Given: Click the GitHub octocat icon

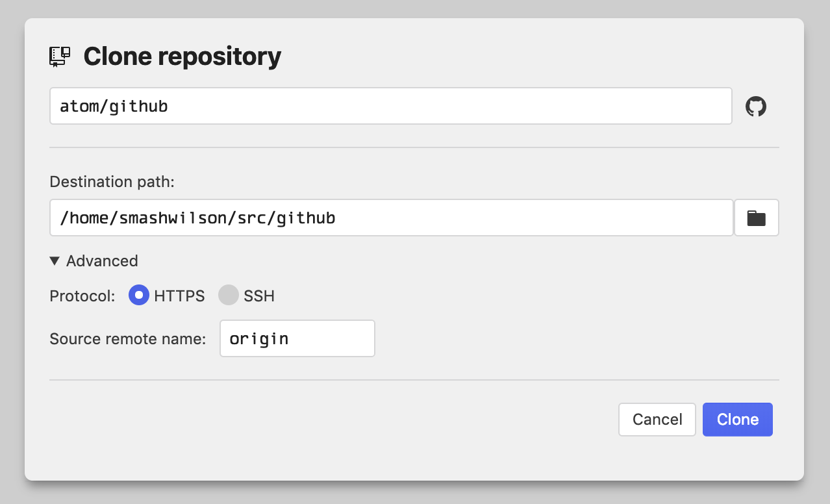Looking at the screenshot, I should click(x=755, y=107).
